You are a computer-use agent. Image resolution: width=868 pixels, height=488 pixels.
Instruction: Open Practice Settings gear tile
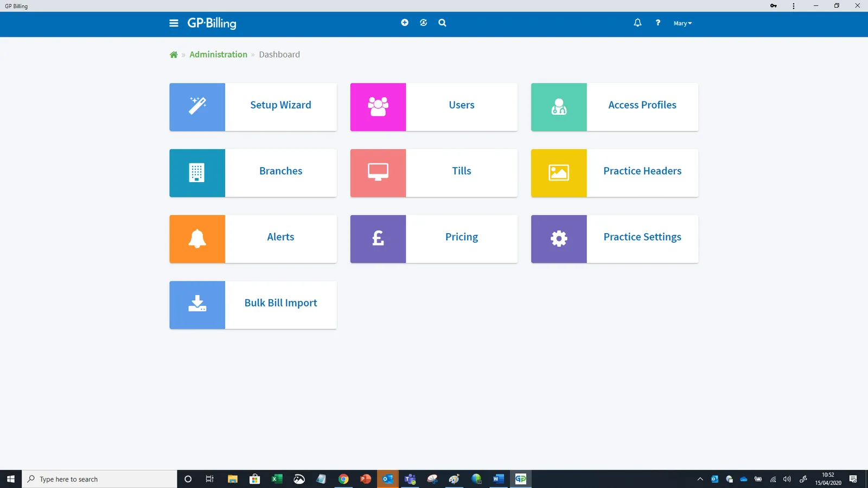coord(615,239)
